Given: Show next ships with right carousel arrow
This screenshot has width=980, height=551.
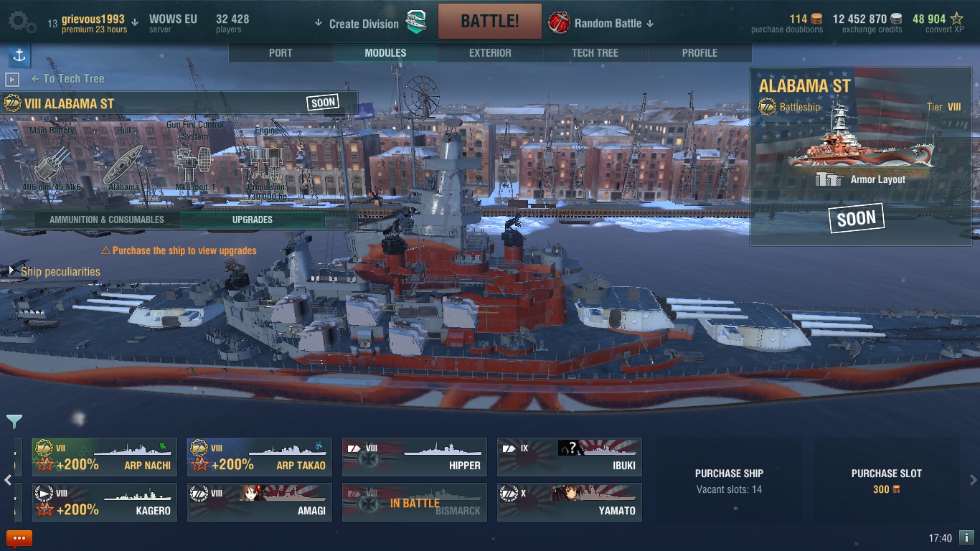Looking at the screenshot, I should tap(973, 480).
